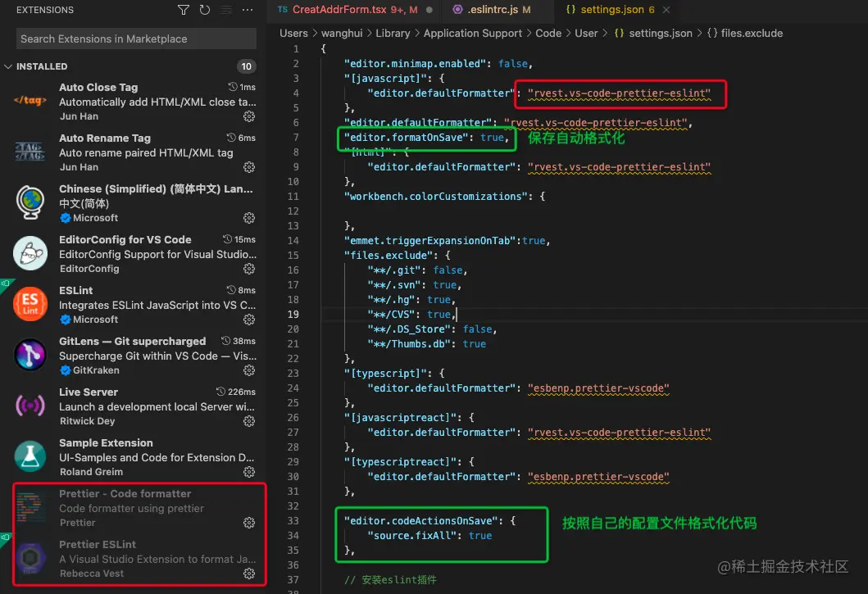The height and width of the screenshot is (594, 868).
Task: Click "workbench.colorCustomizations" key text
Action: point(436,197)
